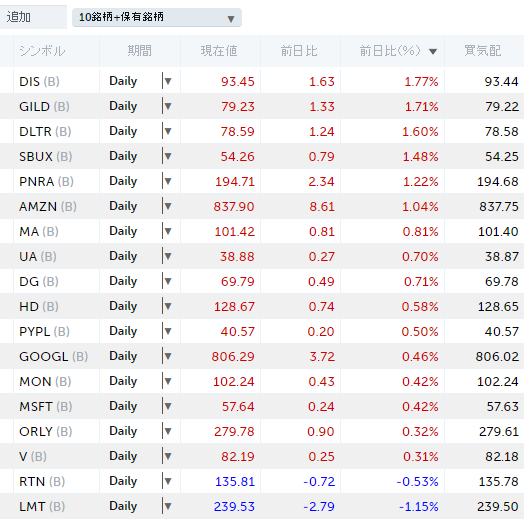Click the AMZN change value 8.61
This screenshot has width=524, height=519.
[322, 207]
